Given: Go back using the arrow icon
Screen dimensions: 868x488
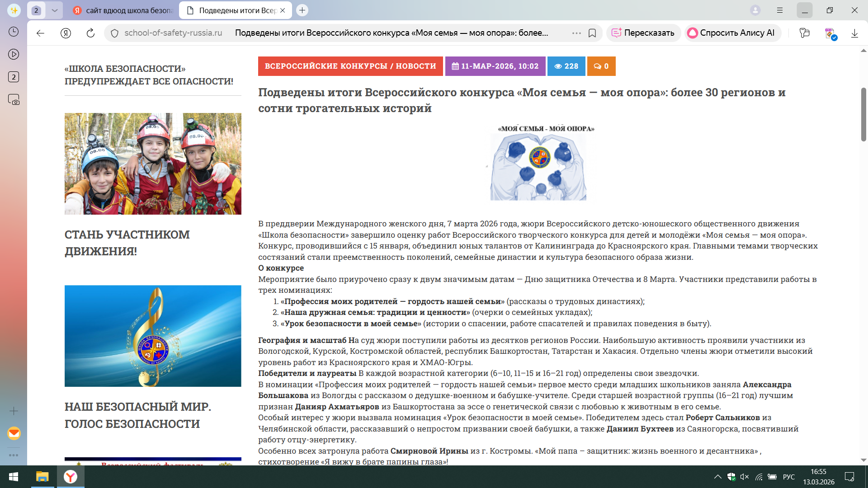Looking at the screenshot, I should pos(40,33).
